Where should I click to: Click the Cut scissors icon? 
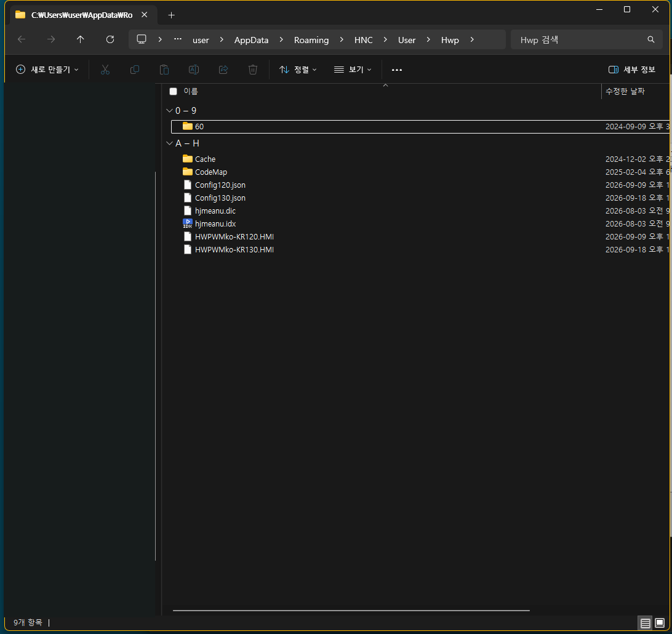tap(105, 70)
